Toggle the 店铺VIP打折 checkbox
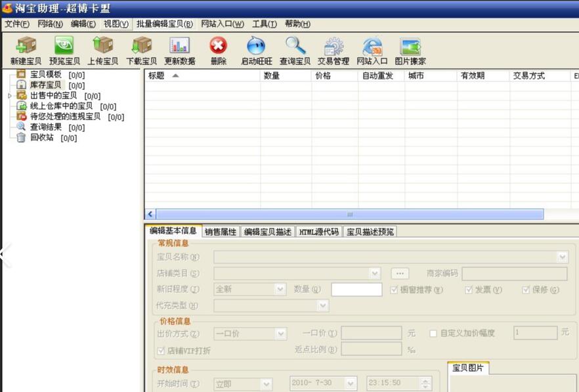This screenshot has height=392, width=579. coord(161,351)
